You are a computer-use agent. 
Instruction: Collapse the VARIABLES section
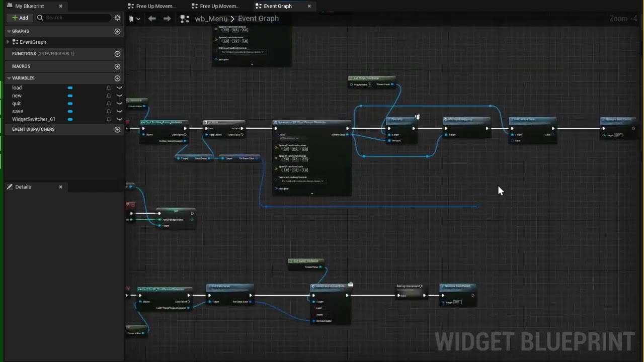[9, 78]
